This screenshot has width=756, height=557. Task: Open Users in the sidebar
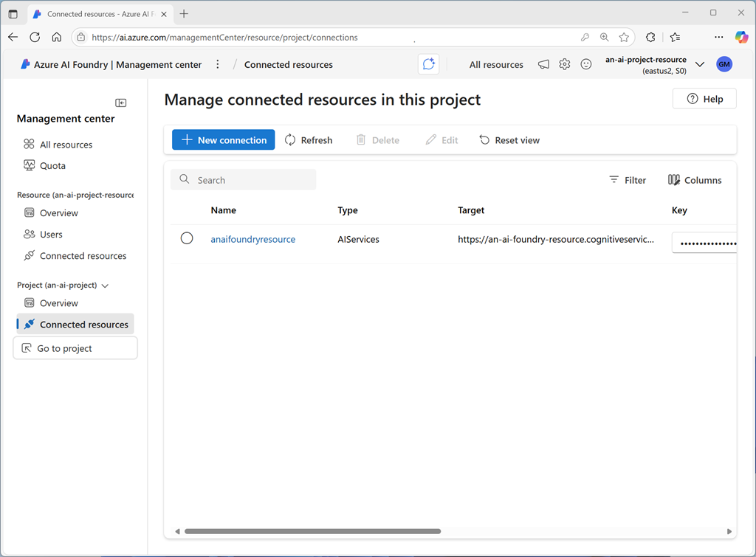click(x=43, y=234)
